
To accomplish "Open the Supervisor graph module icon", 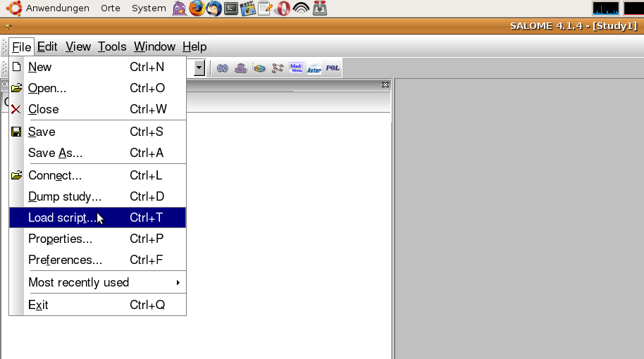I will tap(278, 68).
